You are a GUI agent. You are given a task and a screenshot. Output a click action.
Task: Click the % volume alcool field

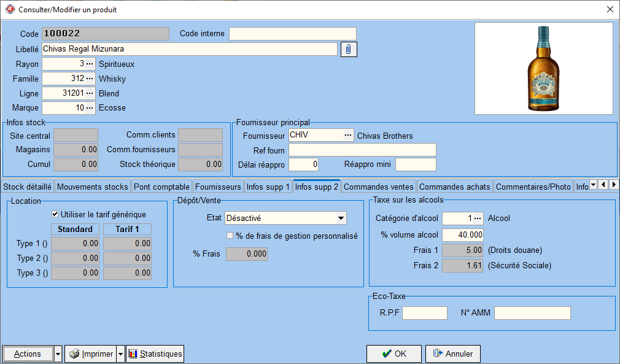(462, 234)
